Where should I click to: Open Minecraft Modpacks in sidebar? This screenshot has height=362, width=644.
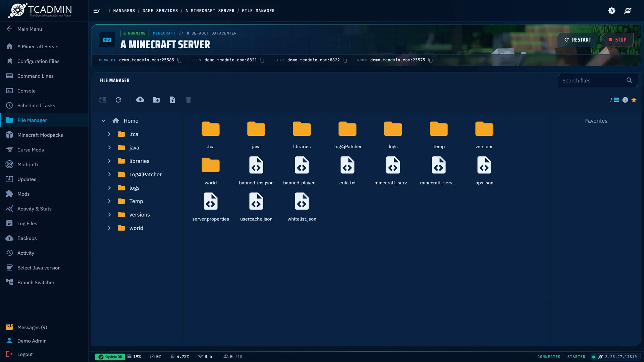[44, 135]
